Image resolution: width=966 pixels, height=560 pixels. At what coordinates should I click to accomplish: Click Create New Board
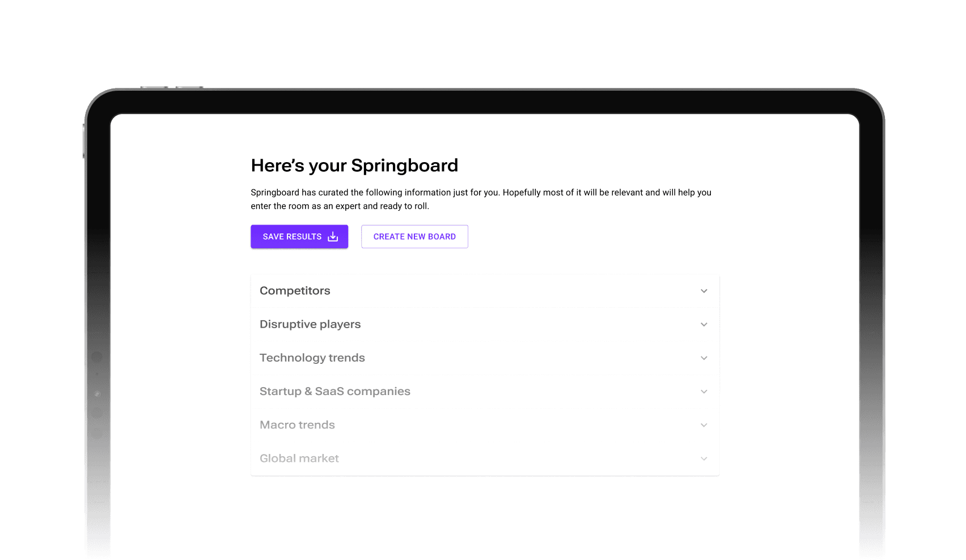pos(414,236)
